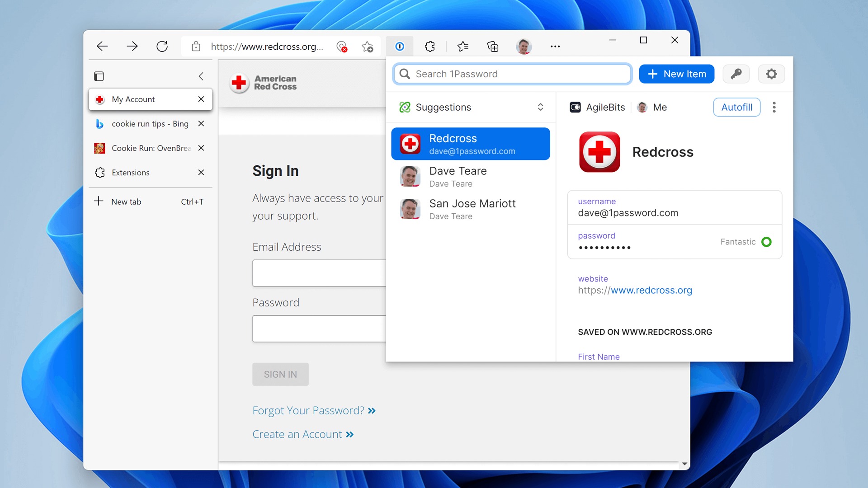Go back with the browser back arrow

pyautogui.click(x=102, y=46)
